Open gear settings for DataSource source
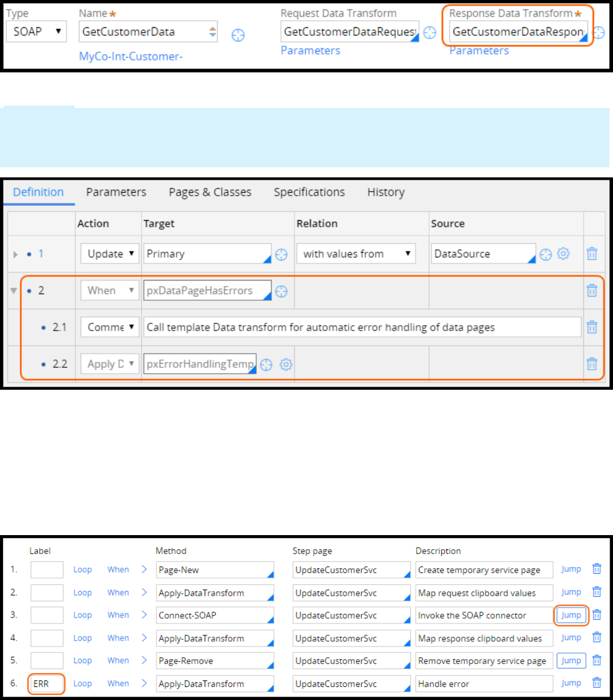This screenshot has width=613, height=700. click(563, 253)
